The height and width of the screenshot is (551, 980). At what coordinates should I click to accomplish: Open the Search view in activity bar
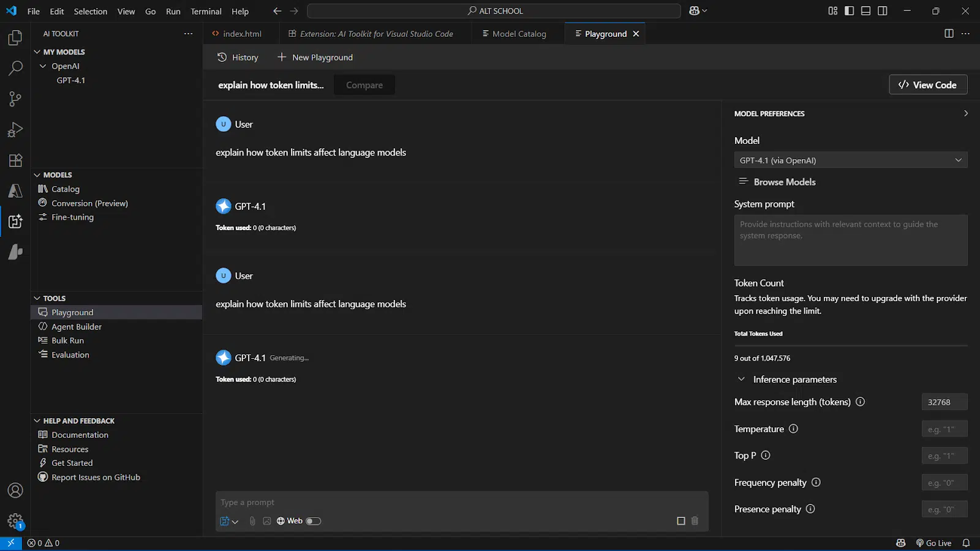tap(15, 68)
